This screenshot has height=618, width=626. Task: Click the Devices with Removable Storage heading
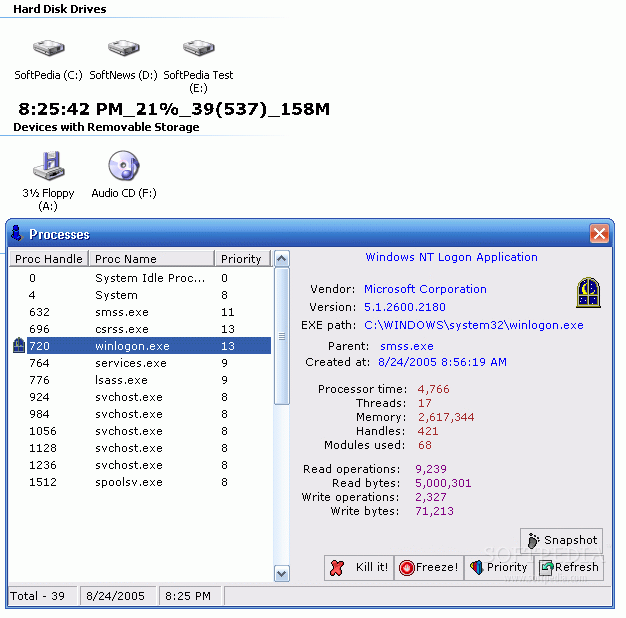tap(106, 127)
